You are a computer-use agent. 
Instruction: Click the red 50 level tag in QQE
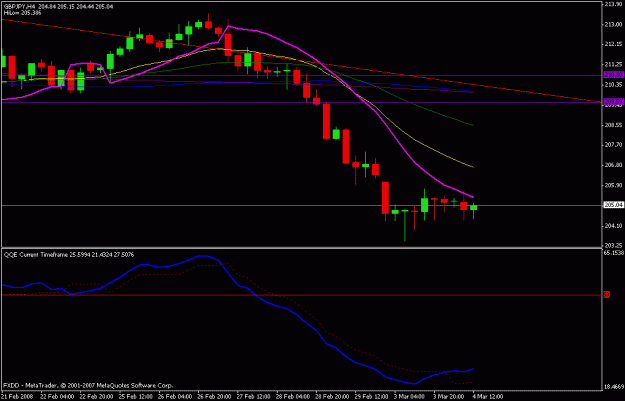click(x=607, y=295)
